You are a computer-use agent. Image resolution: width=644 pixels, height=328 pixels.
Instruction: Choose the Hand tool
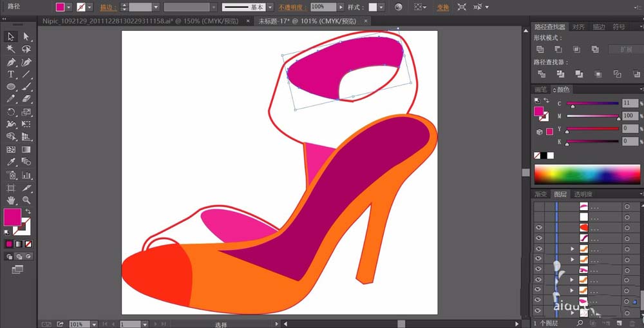[11, 200]
